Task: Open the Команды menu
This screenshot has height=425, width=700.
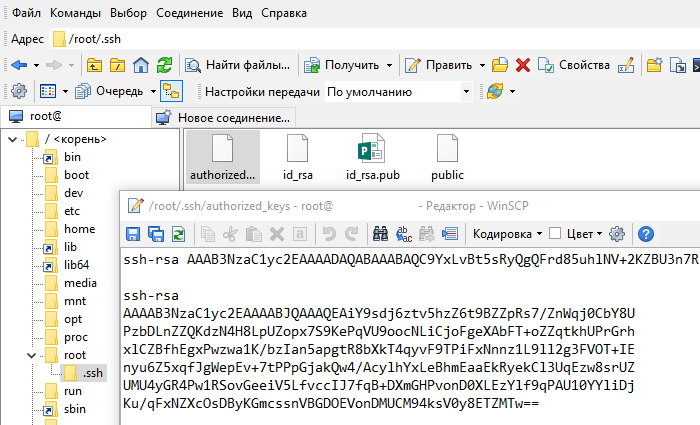Action: 75,13
